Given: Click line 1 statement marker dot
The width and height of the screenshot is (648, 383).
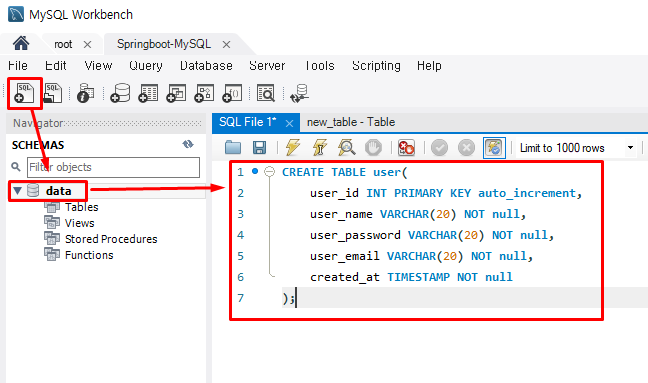Looking at the screenshot, I should point(255,171).
